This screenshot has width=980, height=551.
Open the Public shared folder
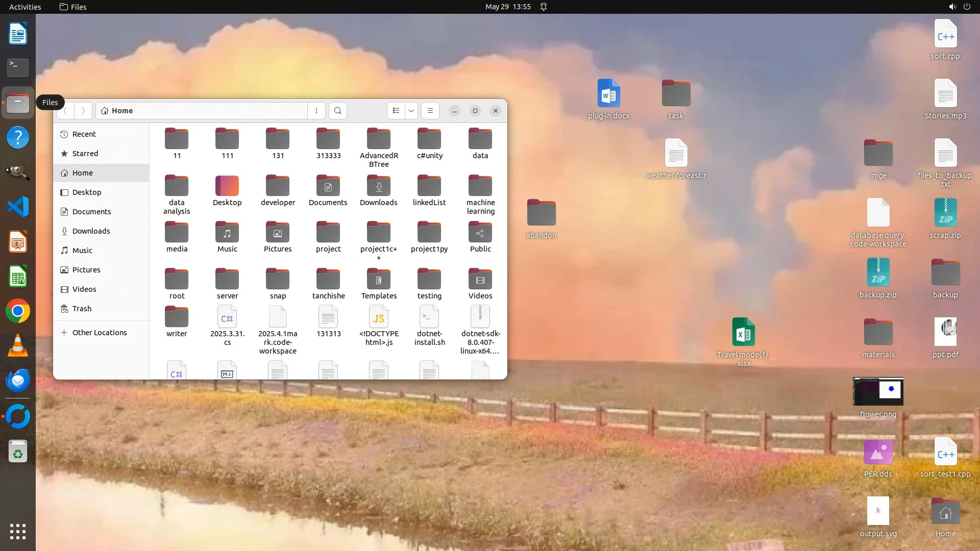pyautogui.click(x=480, y=233)
